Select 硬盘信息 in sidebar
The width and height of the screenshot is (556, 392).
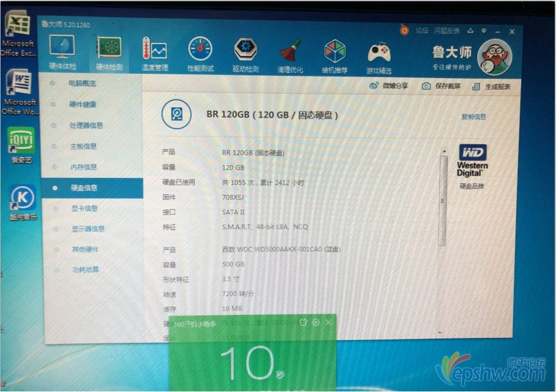coord(92,188)
